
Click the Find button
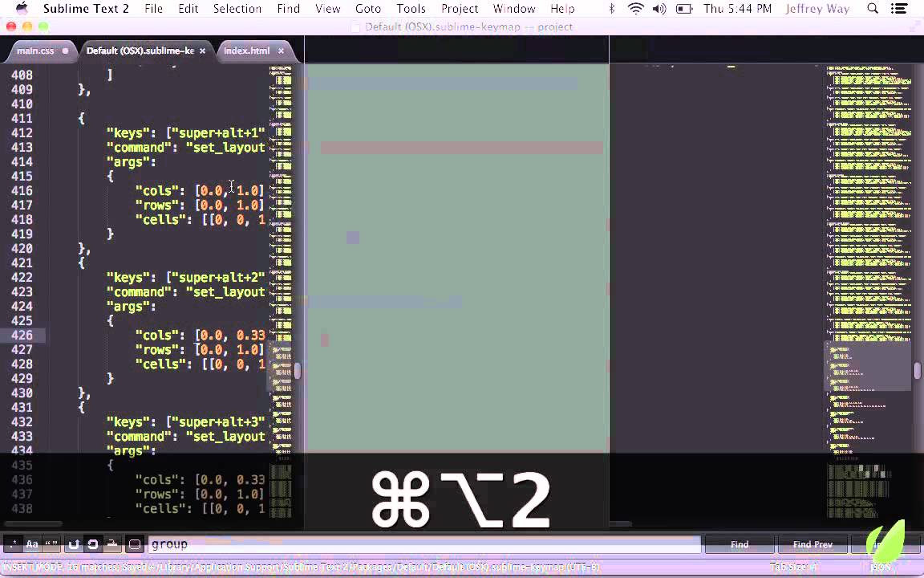[x=740, y=543]
